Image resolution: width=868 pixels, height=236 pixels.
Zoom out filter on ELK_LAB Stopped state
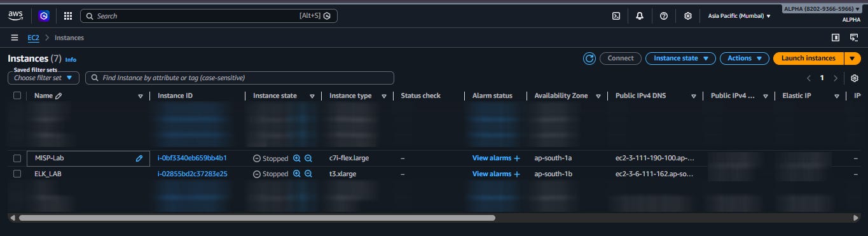click(308, 174)
